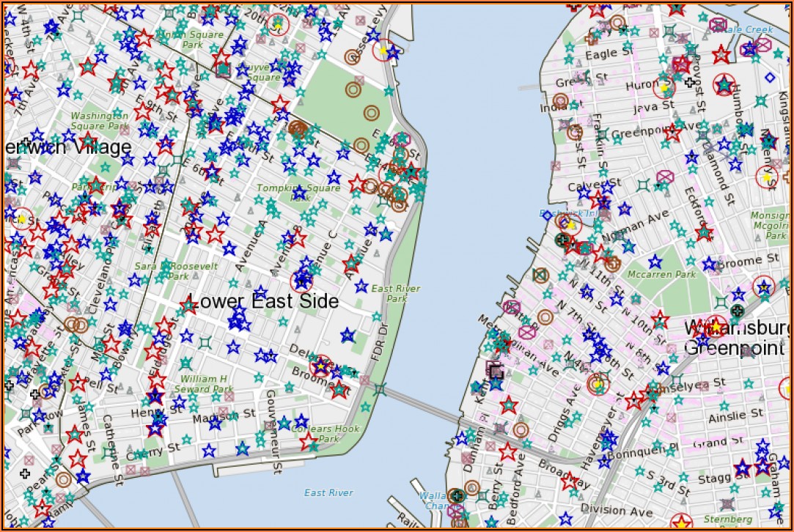This screenshot has height=532, width=794.
Task: Select the red-circled star cluster near Avenue B
Action: pyautogui.click(x=302, y=281)
